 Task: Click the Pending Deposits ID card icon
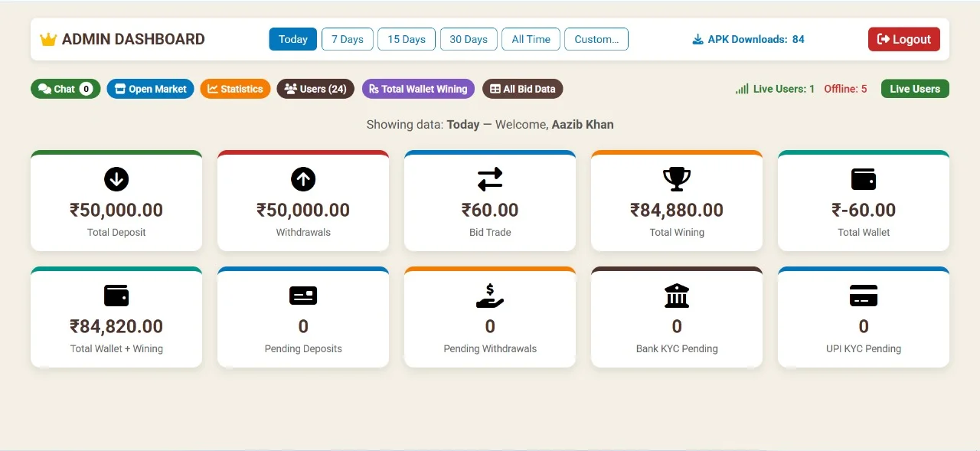pos(303,296)
